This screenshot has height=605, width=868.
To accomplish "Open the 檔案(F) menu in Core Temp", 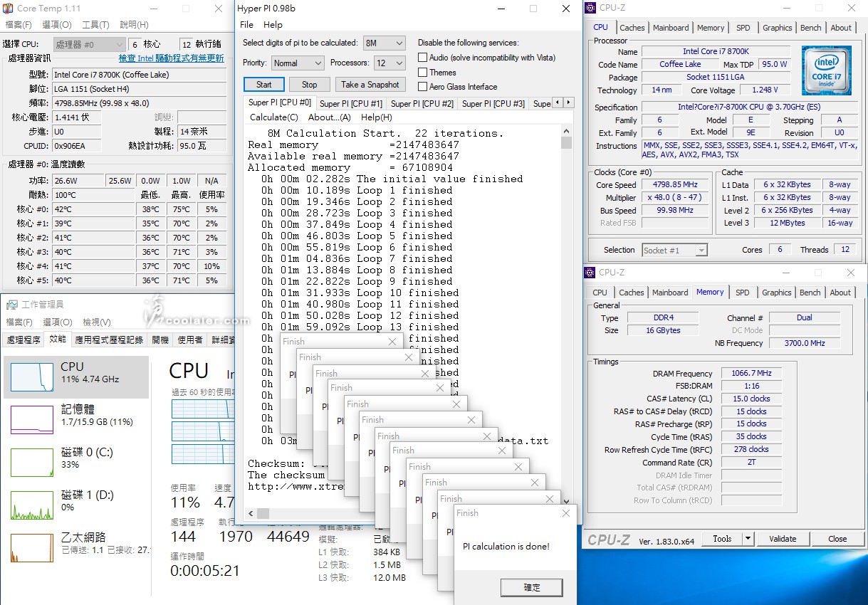I will click(19, 24).
